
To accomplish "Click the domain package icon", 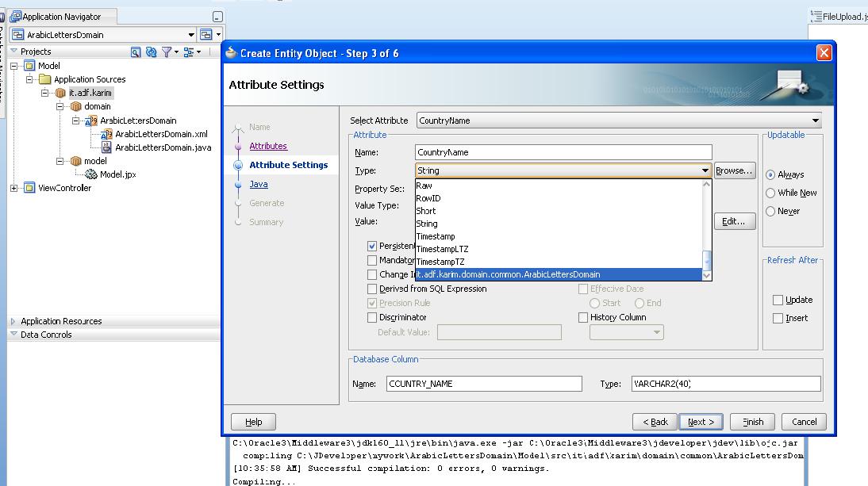I will pos(76,107).
